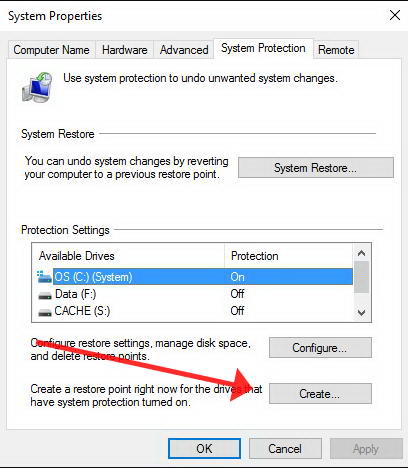Open Configure restore settings button
The height and width of the screenshot is (468, 408).
pyautogui.click(x=320, y=348)
